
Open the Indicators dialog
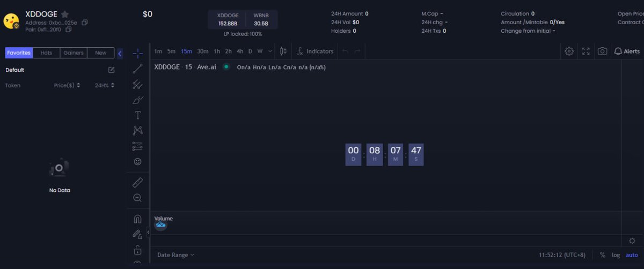point(315,51)
